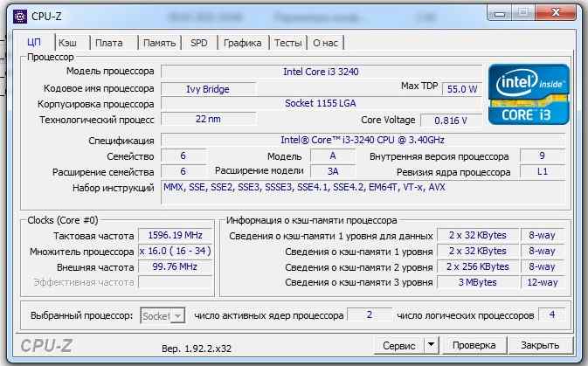The height and width of the screenshot is (366, 588).
Task: Go to the SPD tab
Action: (x=198, y=43)
